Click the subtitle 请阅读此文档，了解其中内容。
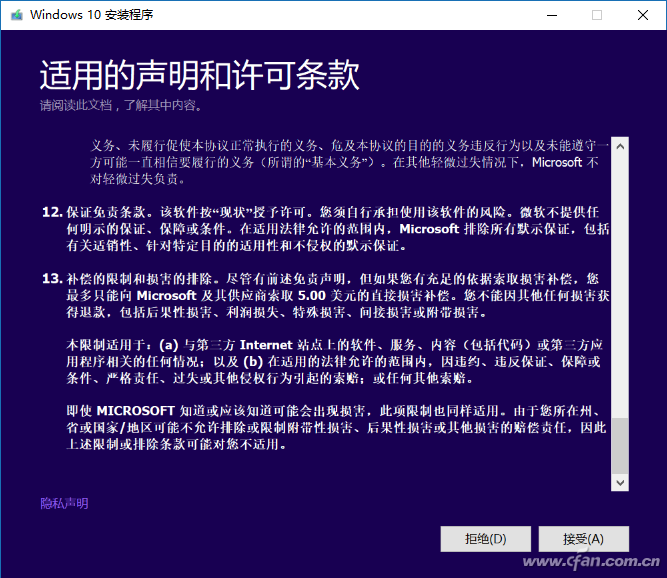The height and width of the screenshot is (578, 667). [121, 105]
